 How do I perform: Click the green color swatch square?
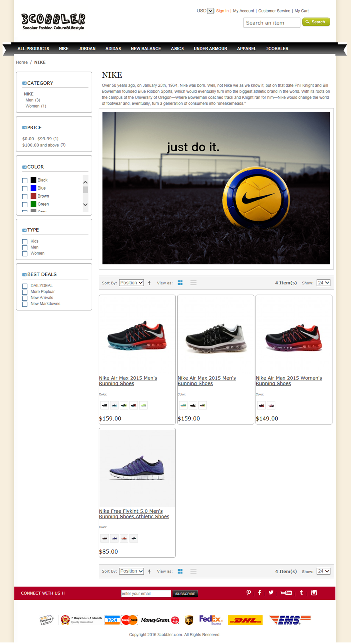(33, 204)
